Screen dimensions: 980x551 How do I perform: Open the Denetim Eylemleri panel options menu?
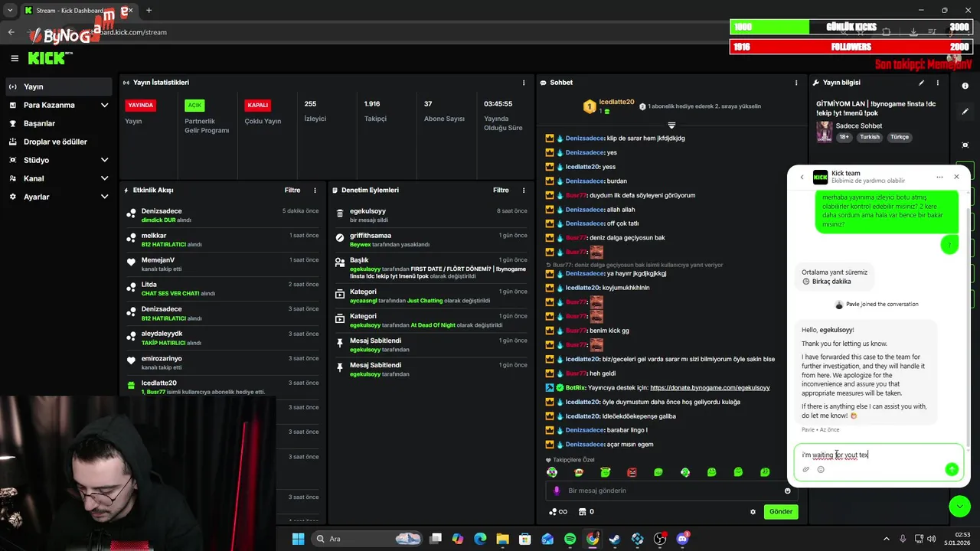pos(524,191)
